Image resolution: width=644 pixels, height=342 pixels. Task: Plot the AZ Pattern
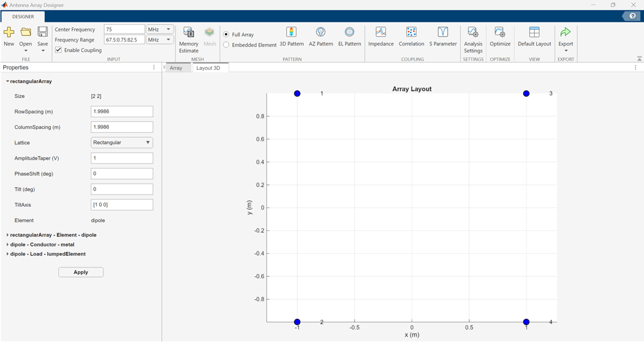tap(321, 32)
